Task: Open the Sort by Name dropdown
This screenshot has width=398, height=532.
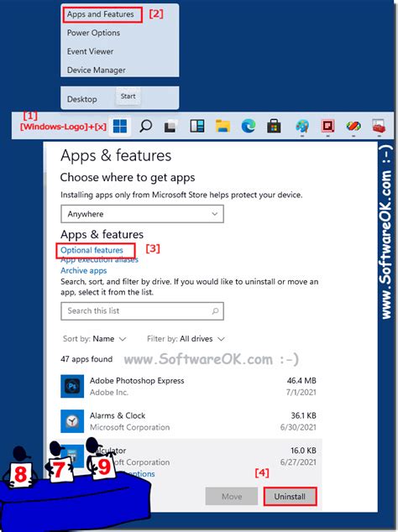Action: (94, 339)
